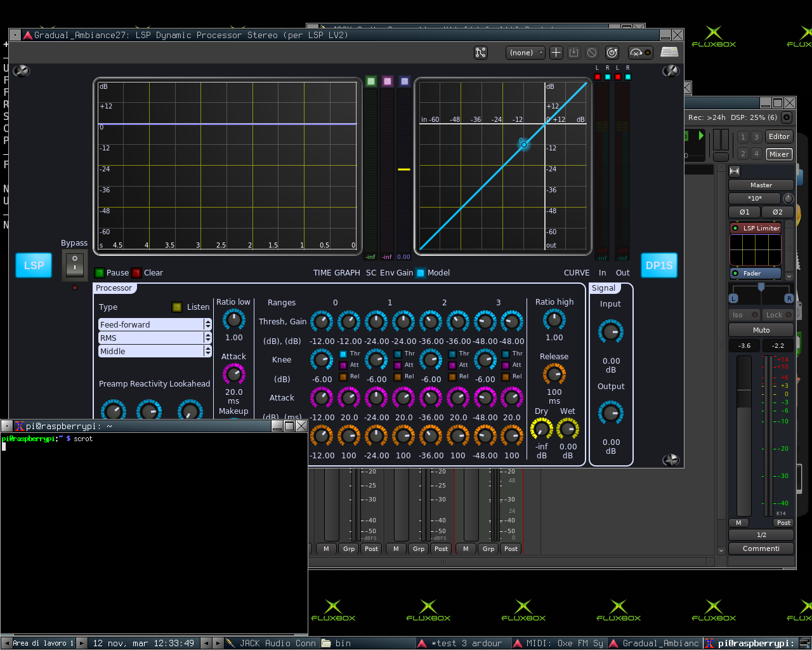Screen dimensions: 812x650
Task: Open the plugin pin connections icon
Action: (x=481, y=53)
